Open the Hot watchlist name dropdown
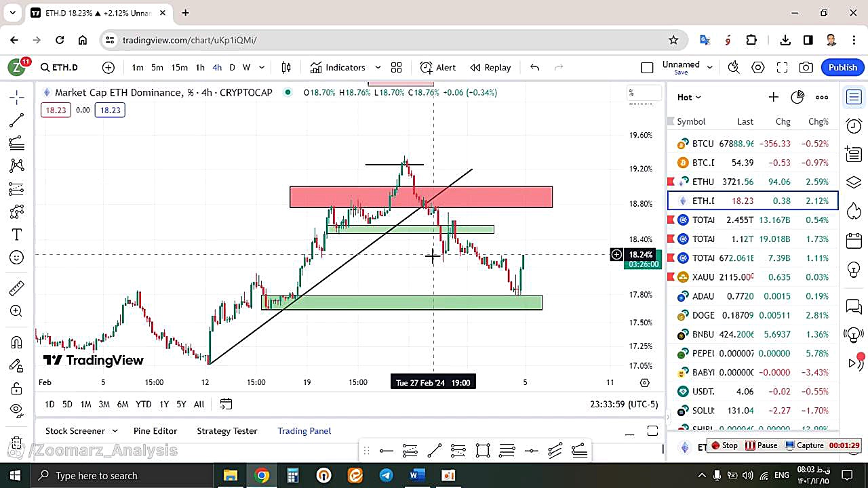 pos(689,97)
